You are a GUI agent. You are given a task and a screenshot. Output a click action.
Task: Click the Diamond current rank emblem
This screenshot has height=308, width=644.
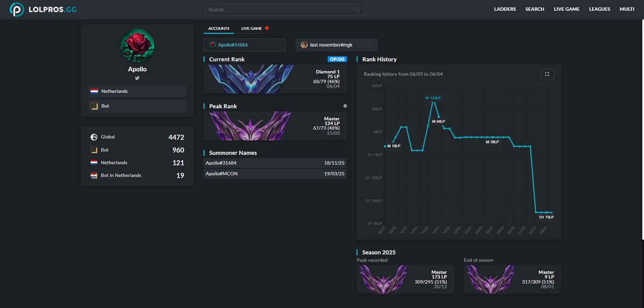coord(250,79)
